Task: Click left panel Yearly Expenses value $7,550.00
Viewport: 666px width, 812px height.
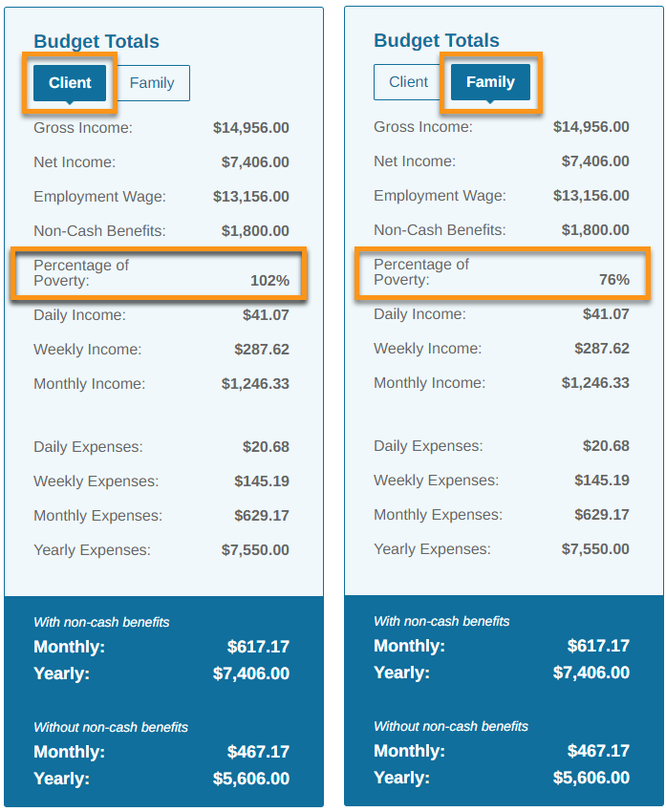Action: (255, 550)
